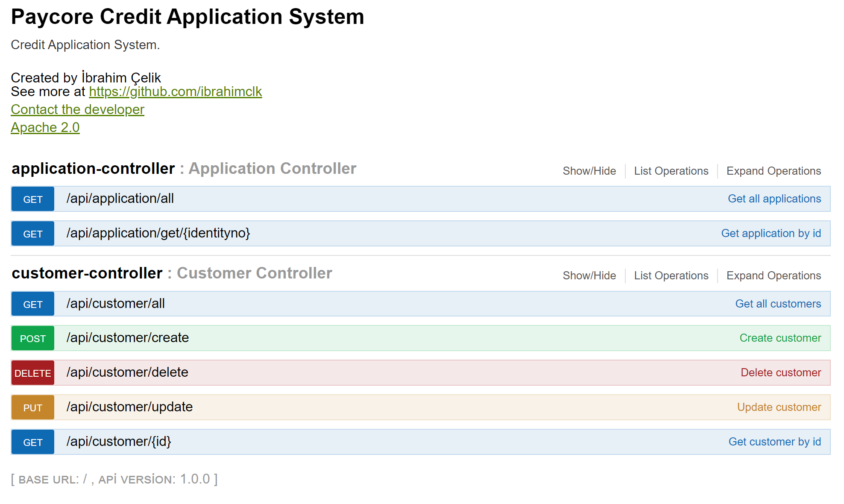
Task: Toggle Show/Hide for application-controller
Action: (589, 170)
